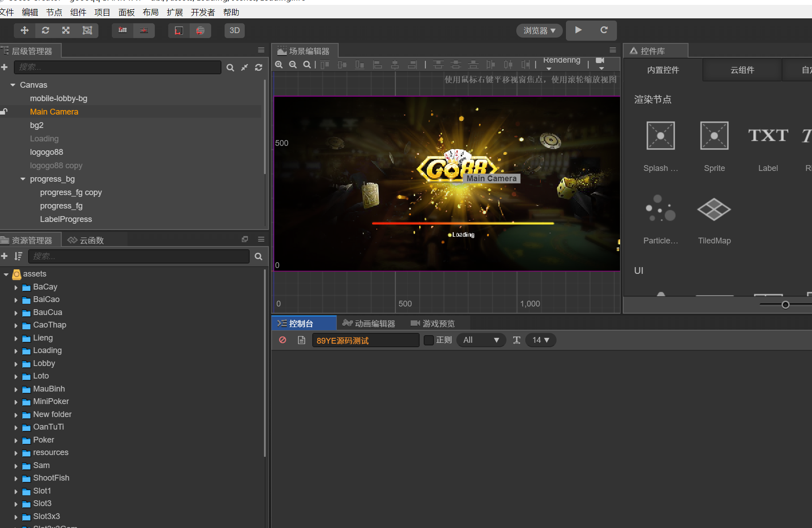Clear the console log
812x528 pixels.
(x=283, y=340)
